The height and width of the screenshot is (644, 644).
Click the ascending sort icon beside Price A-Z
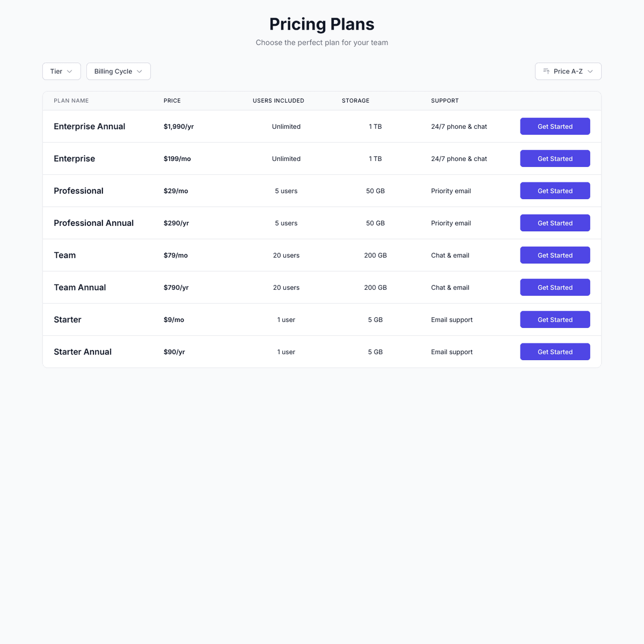546,71
